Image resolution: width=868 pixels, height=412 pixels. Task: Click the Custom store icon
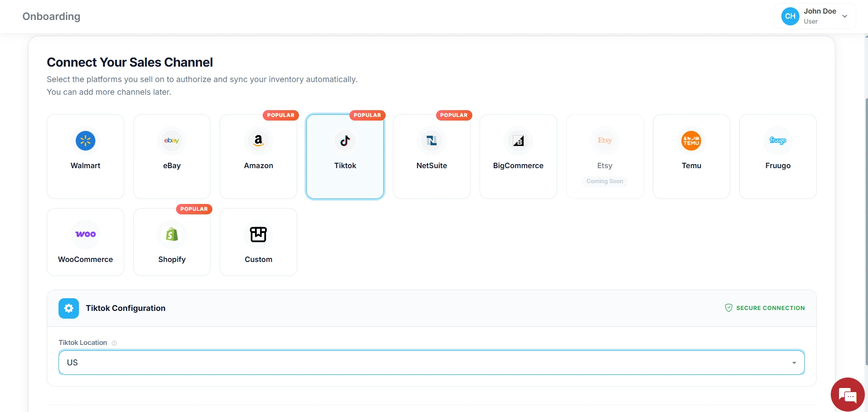coord(258,234)
